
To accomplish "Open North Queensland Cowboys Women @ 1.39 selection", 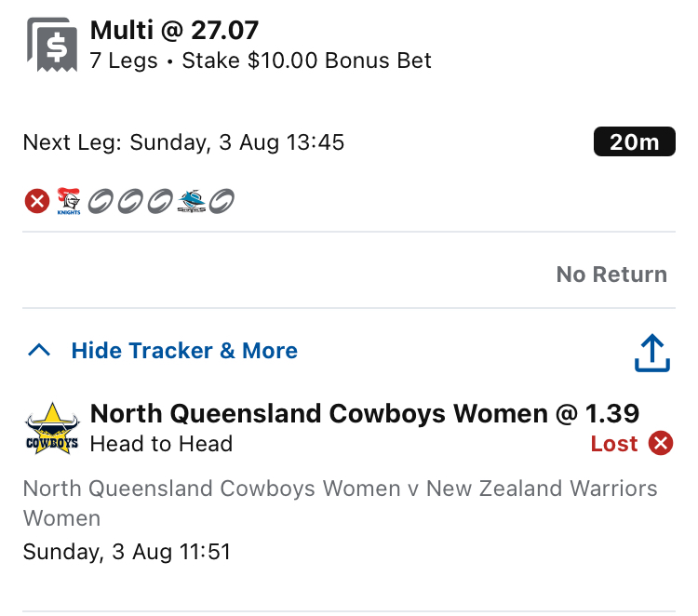I will click(x=365, y=413).
